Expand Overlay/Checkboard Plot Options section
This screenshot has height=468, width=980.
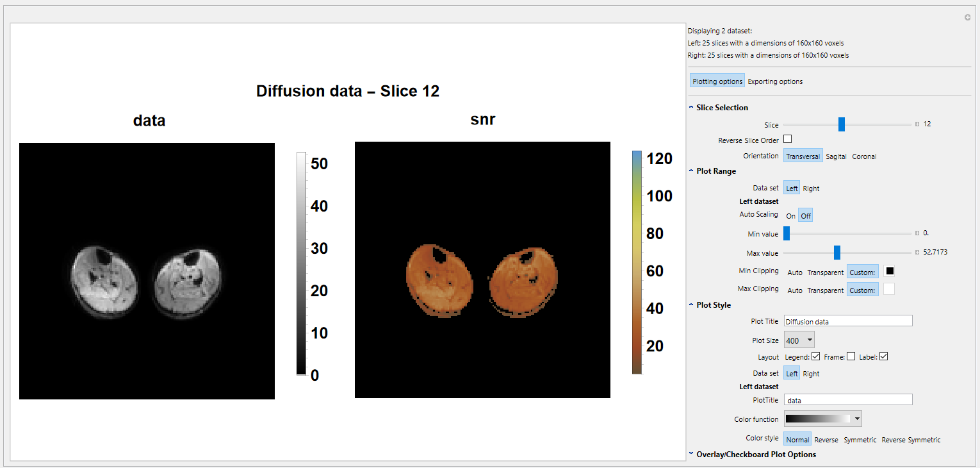(692, 454)
